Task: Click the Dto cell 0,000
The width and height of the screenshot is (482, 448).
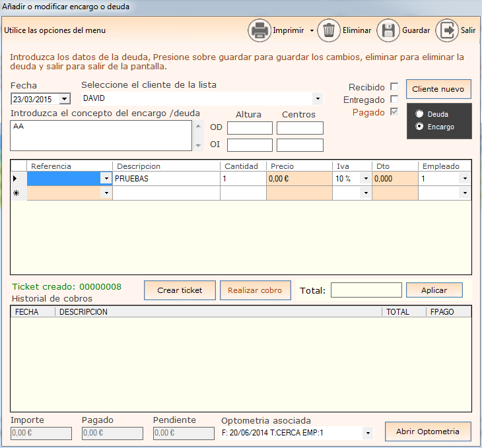Action: pos(395,179)
